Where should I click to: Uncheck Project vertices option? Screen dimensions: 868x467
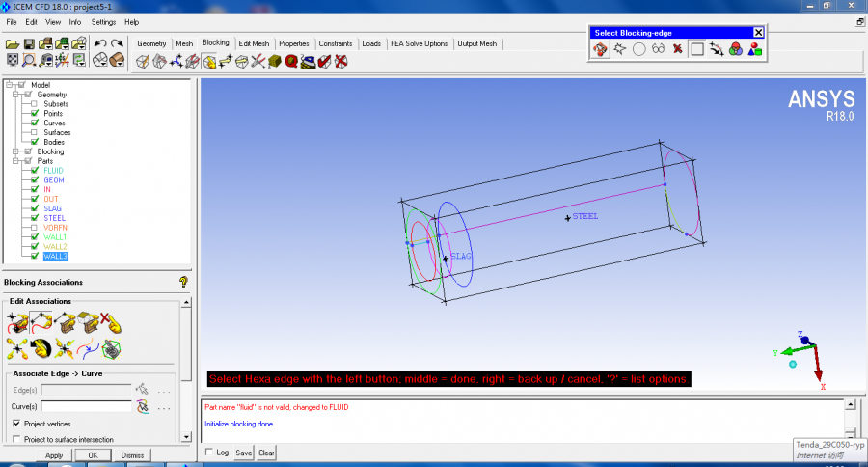[x=16, y=424]
